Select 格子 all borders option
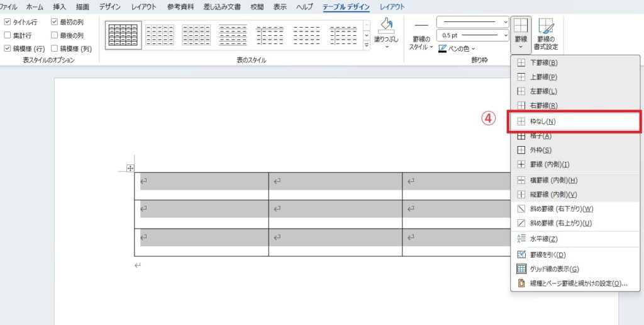Viewport: 644px width, 325px height. coord(575,136)
